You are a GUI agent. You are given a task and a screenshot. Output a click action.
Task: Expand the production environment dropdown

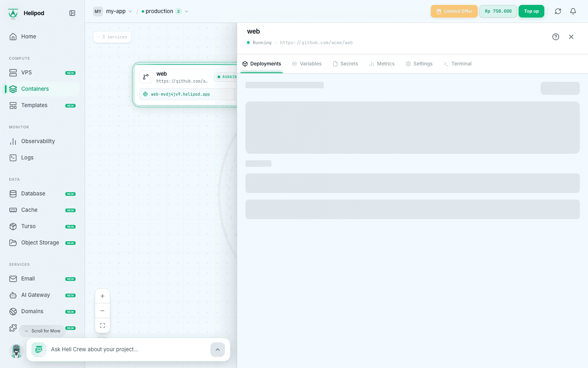[165, 11]
